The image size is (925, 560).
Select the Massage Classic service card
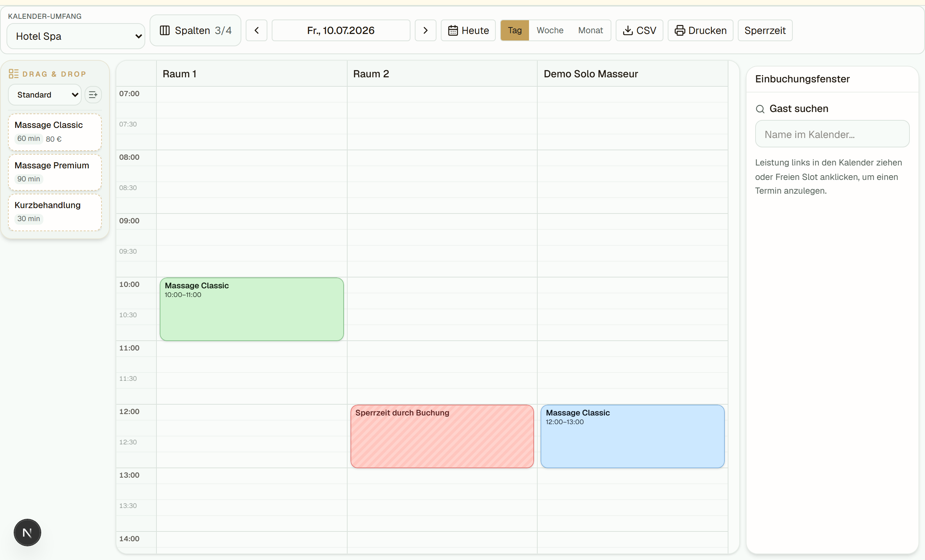(x=55, y=132)
